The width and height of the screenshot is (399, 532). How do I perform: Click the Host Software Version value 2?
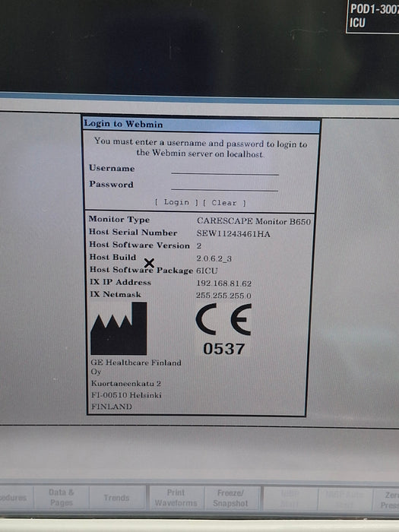point(199,245)
